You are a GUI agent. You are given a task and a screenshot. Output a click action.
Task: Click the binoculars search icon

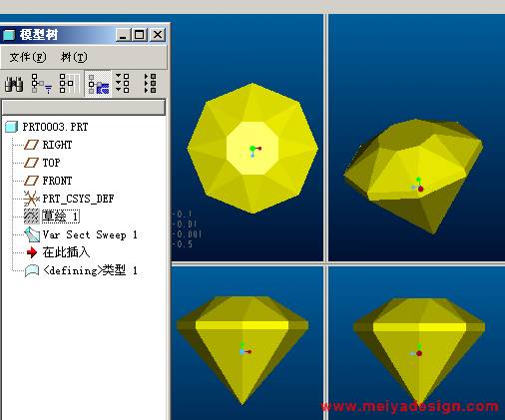coord(14,83)
